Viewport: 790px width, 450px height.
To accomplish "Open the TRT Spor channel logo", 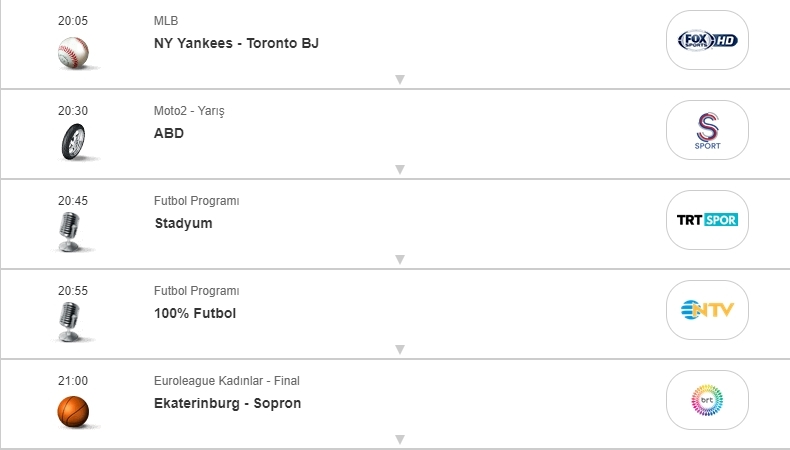I will coord(707,220).
